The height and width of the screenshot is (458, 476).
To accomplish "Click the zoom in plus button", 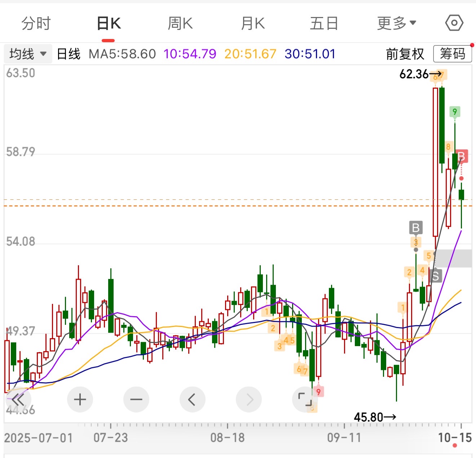I will [x=80, y=400].
